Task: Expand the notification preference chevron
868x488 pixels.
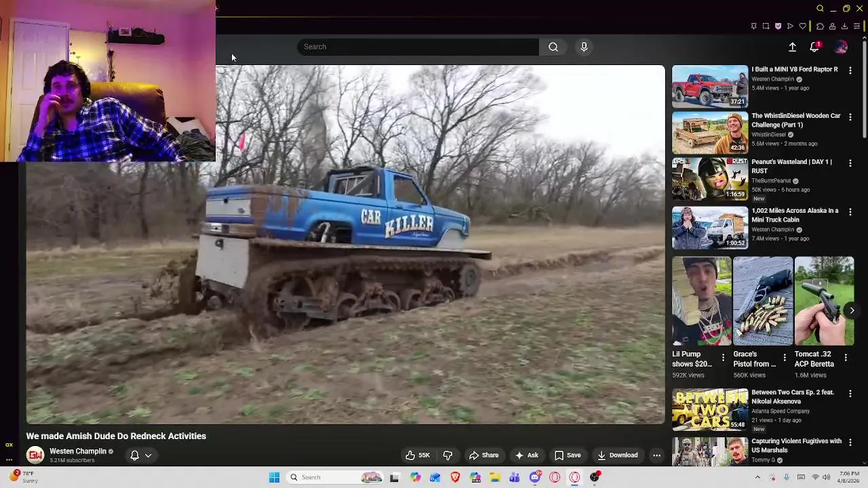Action: 148,455
